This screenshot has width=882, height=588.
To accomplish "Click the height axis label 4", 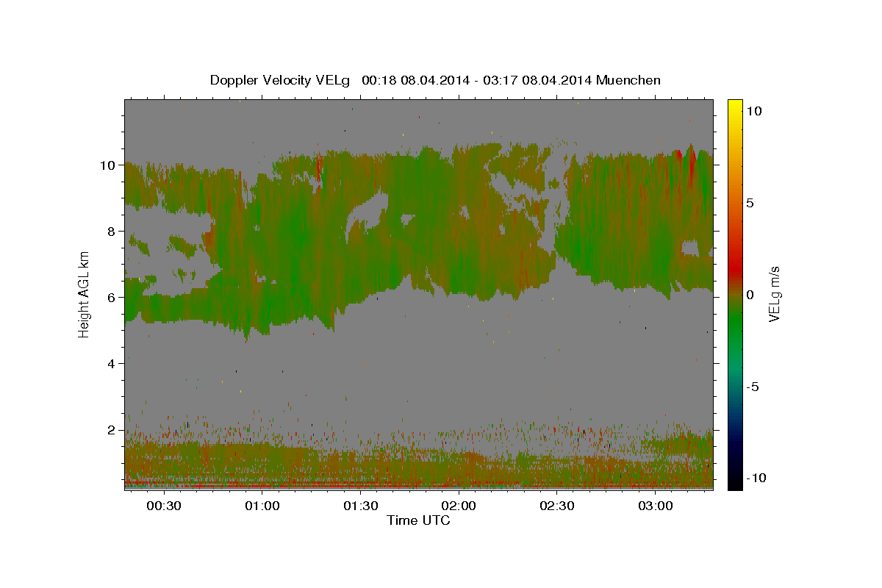I will tap(112, 364).
